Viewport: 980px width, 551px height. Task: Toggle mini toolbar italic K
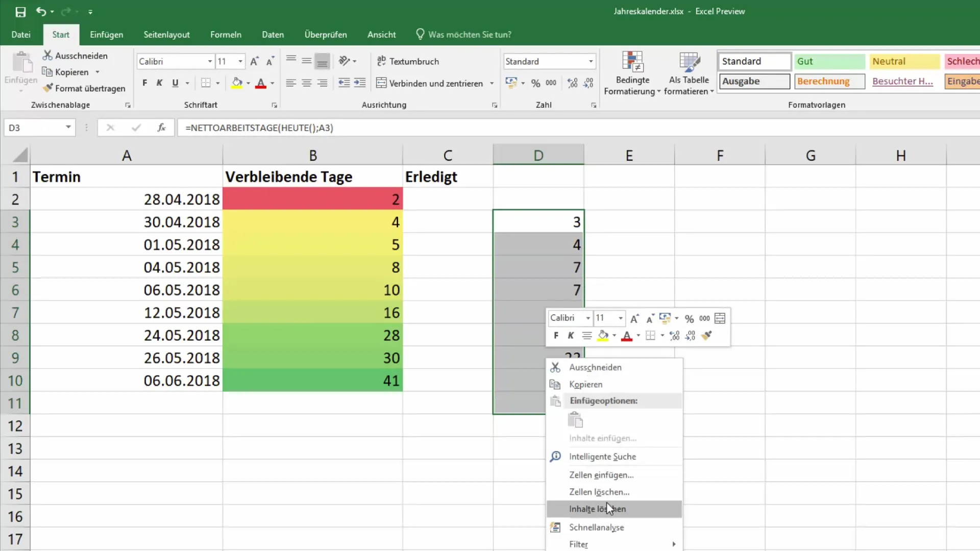point(571,335)
